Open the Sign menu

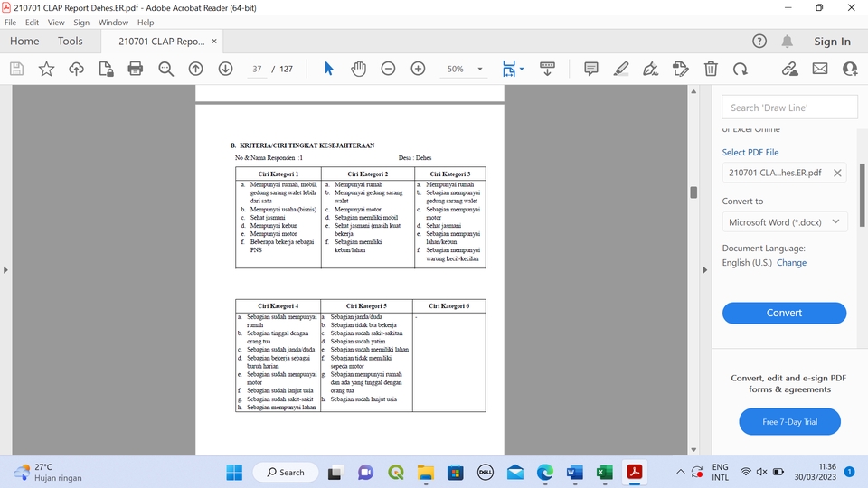point(81,22)
